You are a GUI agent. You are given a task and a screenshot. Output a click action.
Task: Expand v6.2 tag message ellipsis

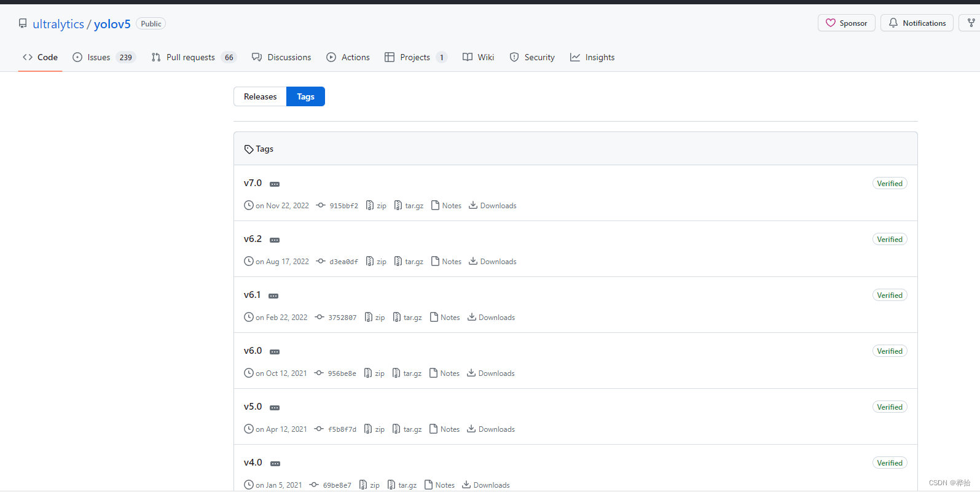click(275, 240)
